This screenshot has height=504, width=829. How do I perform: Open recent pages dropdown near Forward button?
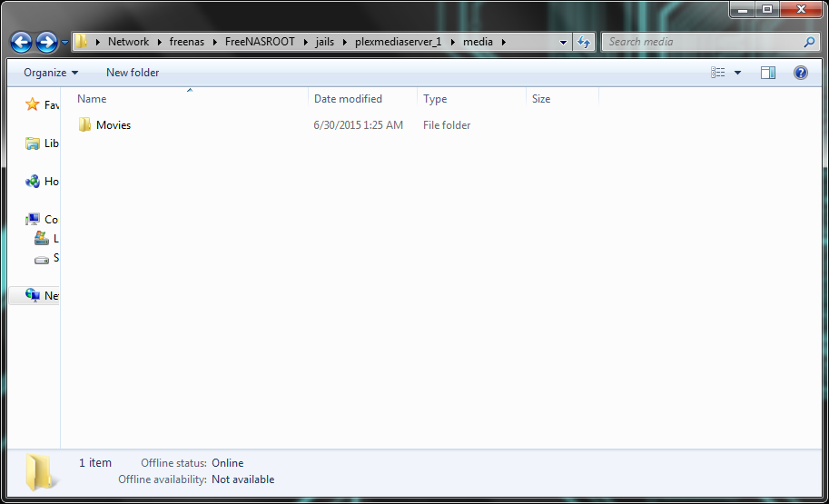click(65, 42)
